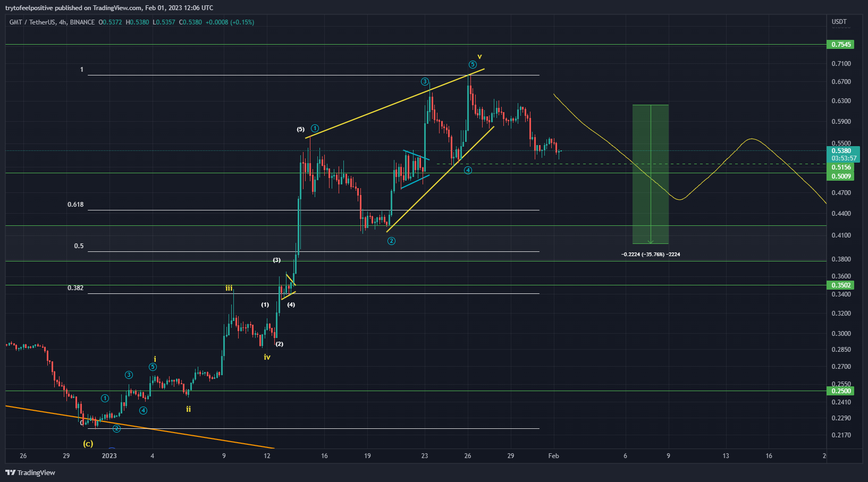Click the Fibonacci 0.618 level label
This screenshot has height=482, width=868.
point(75,205)
